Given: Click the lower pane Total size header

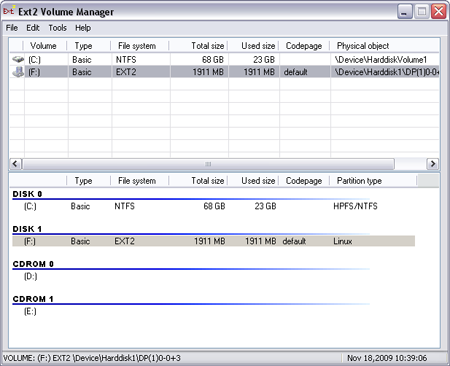Looking at the screenshot, I should [x=198, y=181].
